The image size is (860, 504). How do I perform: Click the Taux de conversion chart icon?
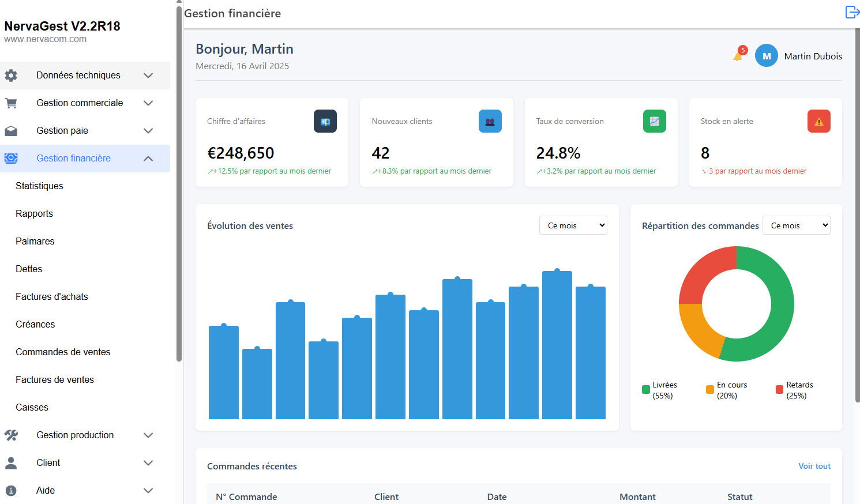[654, 121]
